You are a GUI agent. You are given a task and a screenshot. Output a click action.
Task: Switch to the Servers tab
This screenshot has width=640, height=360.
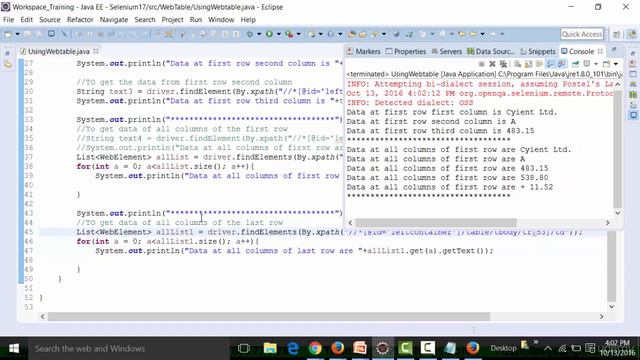point(447,51)
